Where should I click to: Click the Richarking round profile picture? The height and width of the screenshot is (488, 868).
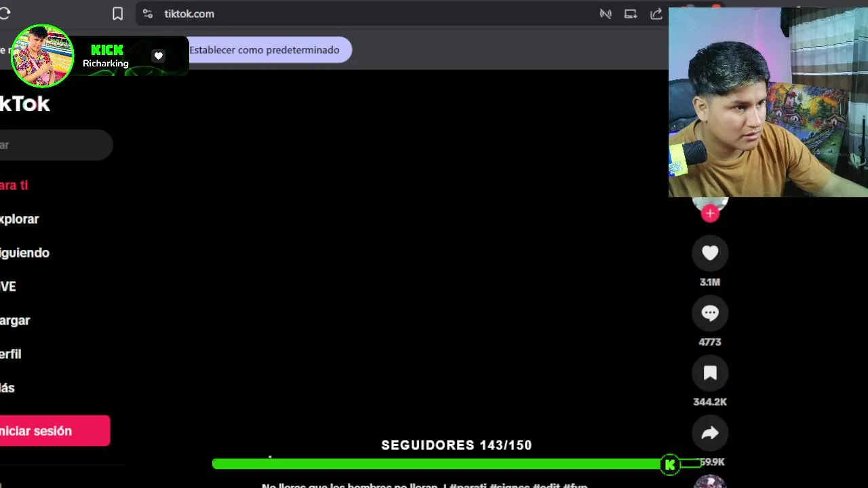[42, 56]
